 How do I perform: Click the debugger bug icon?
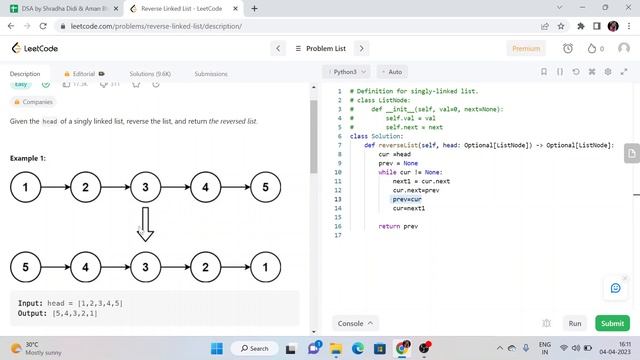click(x=547, y=323)
